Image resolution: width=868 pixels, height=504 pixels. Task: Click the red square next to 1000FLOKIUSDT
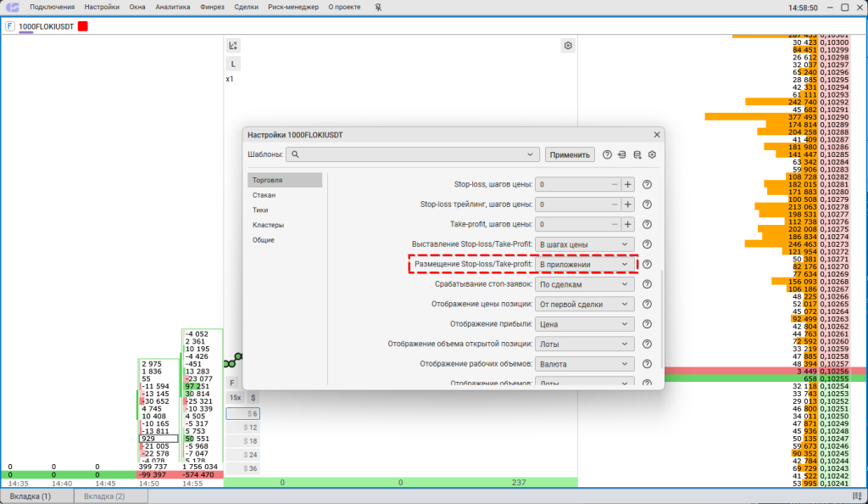click(83, 26)
